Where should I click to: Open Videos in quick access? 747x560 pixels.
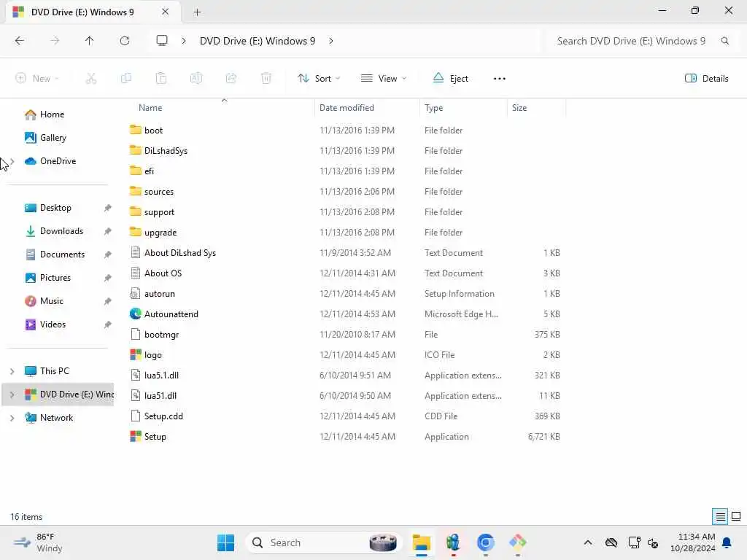pyautogui.click(x=45, y=324)
